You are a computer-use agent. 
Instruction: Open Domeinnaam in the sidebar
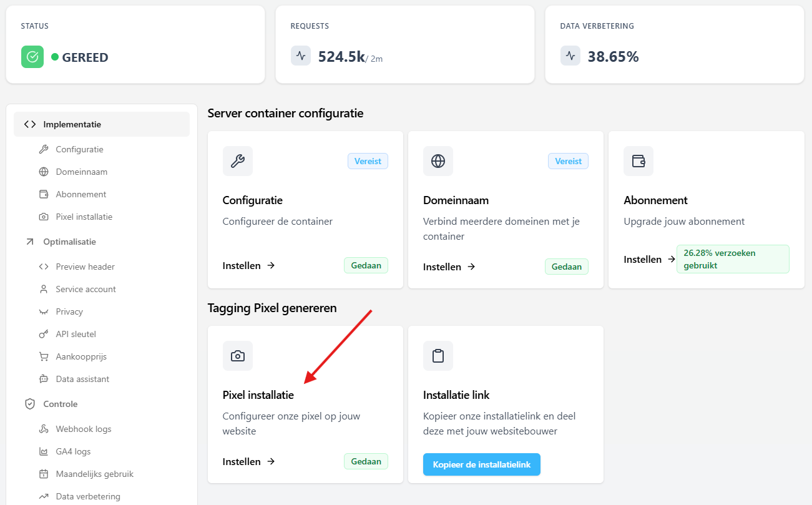pos(81,172)
